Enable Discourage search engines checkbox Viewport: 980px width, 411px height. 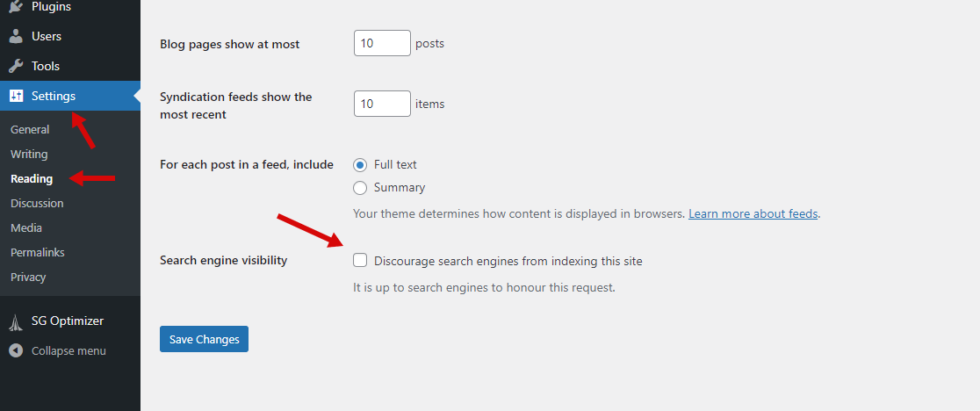[x=360, y=260]
